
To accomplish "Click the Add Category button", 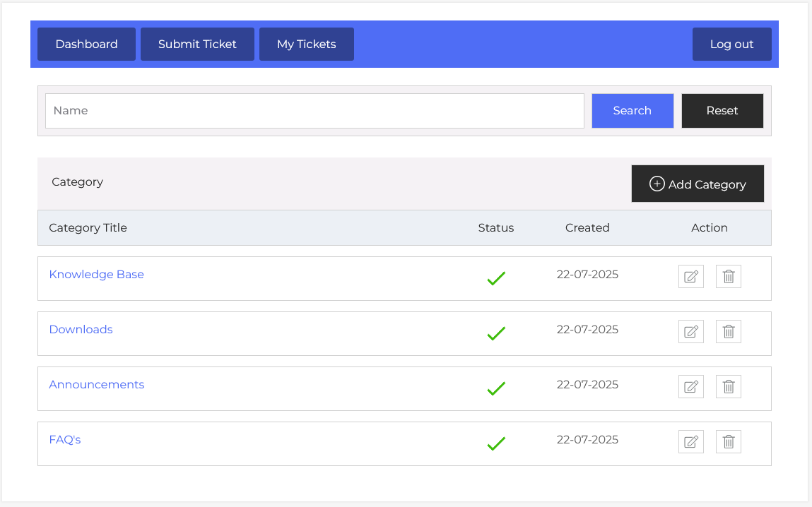I will (x=697, y=184).
